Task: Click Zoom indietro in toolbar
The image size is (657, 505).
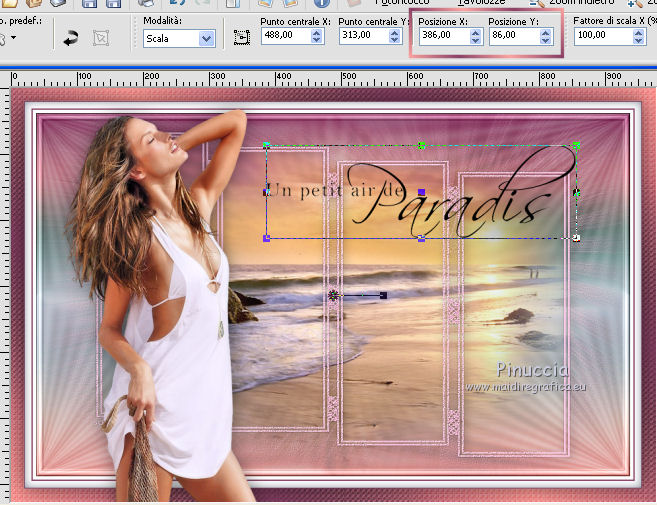Action: click(573, 3)
